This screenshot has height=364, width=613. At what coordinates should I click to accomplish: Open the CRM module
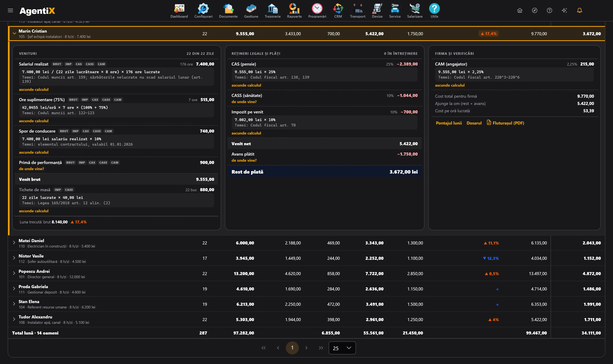click(338, 11)
